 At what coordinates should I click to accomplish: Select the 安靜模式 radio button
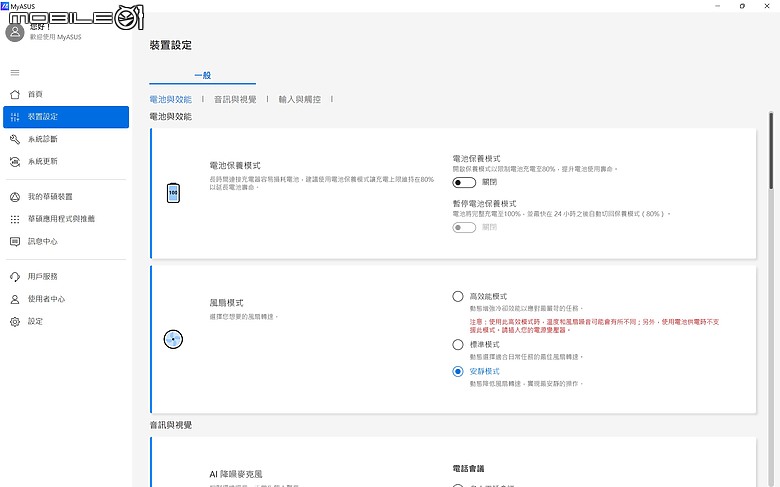(x=458, y=372)
